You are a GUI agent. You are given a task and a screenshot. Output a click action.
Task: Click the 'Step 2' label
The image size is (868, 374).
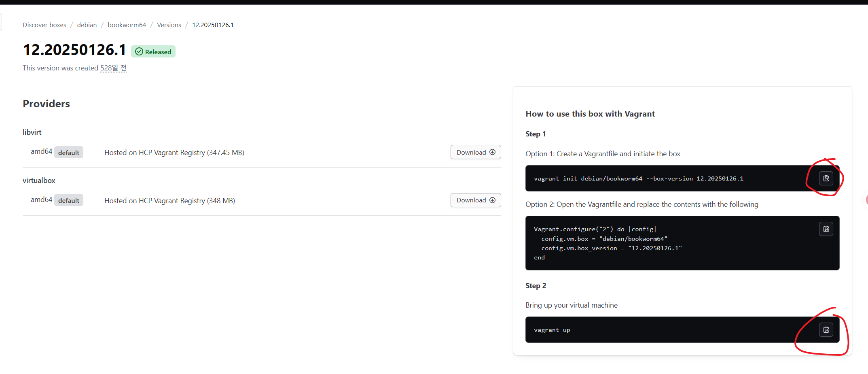pyautogui.click(x=536, y=286)
